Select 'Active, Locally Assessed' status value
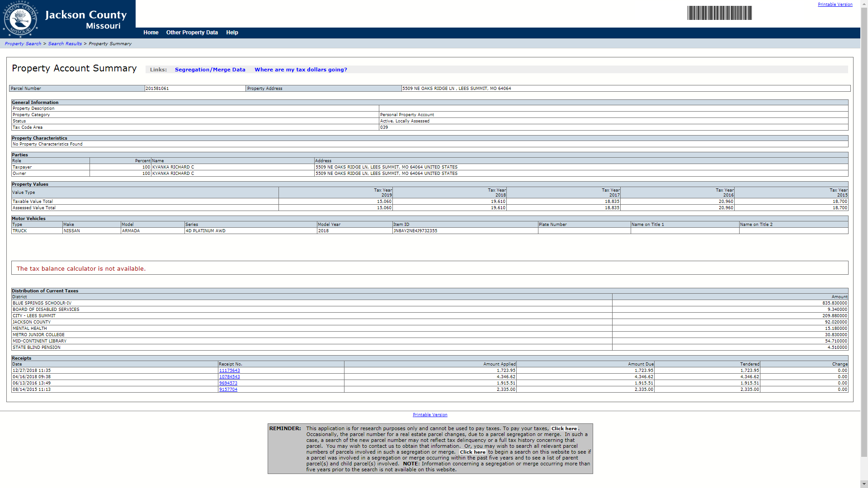The height and width of the screenshot is (488, 868). (405, 121)
